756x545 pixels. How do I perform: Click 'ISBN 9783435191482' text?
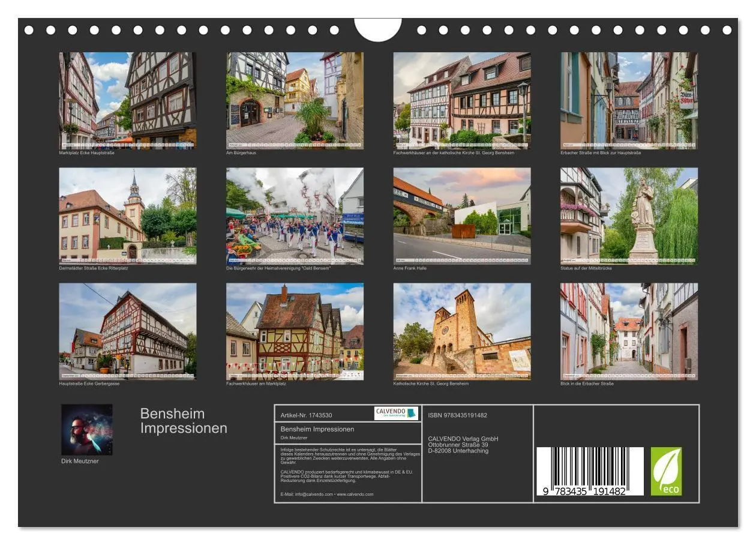click(458, 415)
